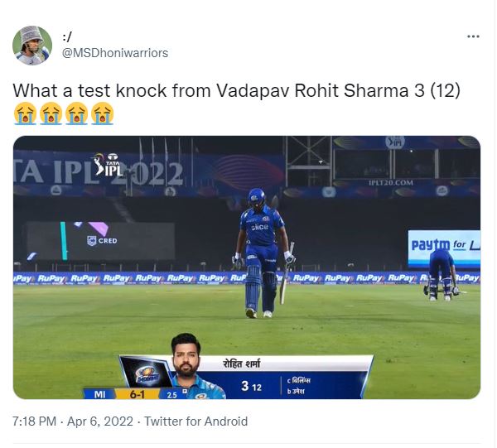Click the Mumbai Indians logo on the score graphic
The image size is (497, 448).
(147, 374)
